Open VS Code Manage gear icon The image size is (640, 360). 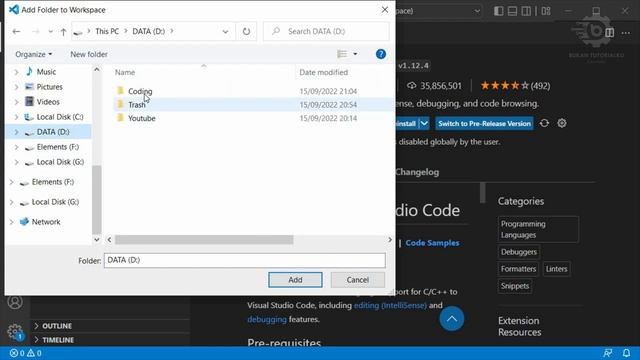click(15, 331)
